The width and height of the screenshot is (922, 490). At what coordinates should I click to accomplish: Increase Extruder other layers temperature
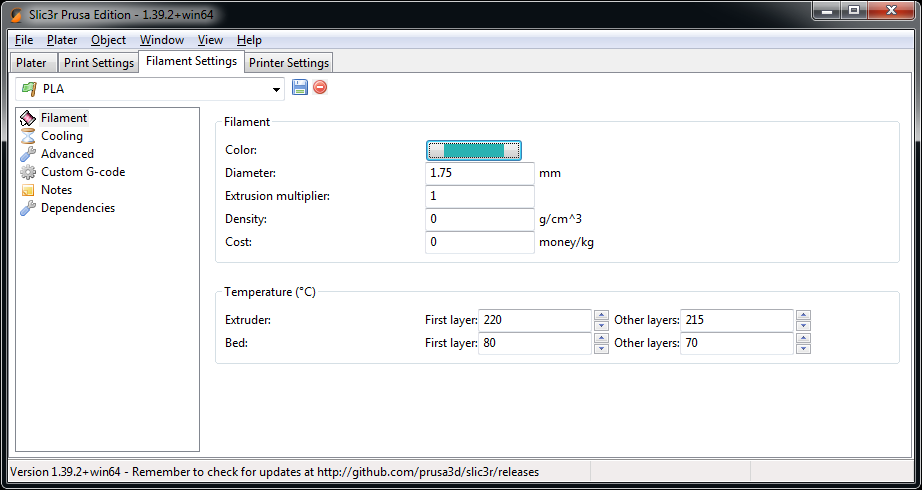point(804,315)
